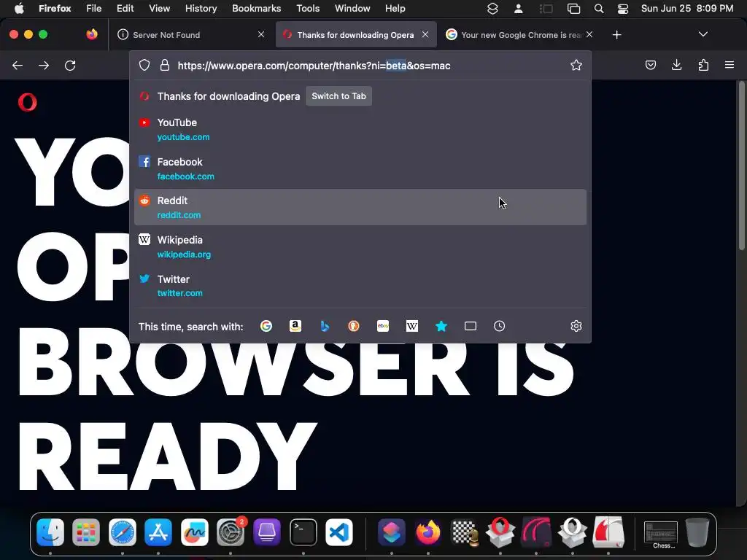Open the Edit menu

(125, 9)
